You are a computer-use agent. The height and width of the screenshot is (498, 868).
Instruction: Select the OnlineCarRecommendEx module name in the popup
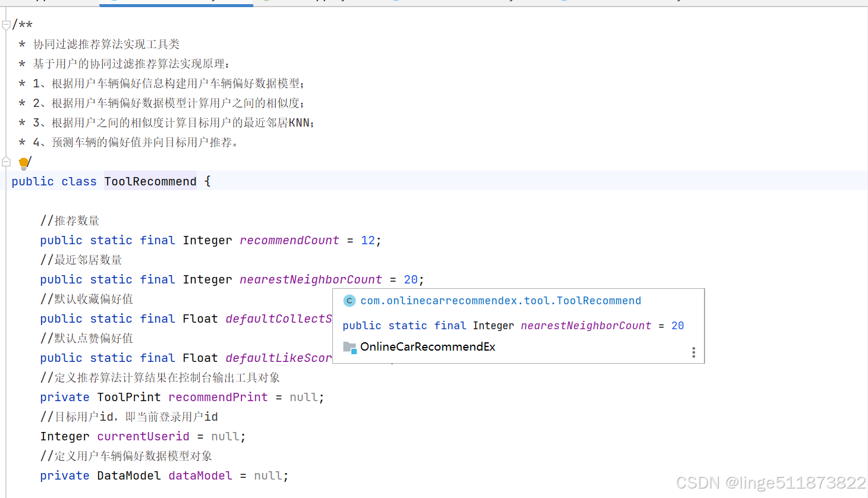(x=427, y=346)
